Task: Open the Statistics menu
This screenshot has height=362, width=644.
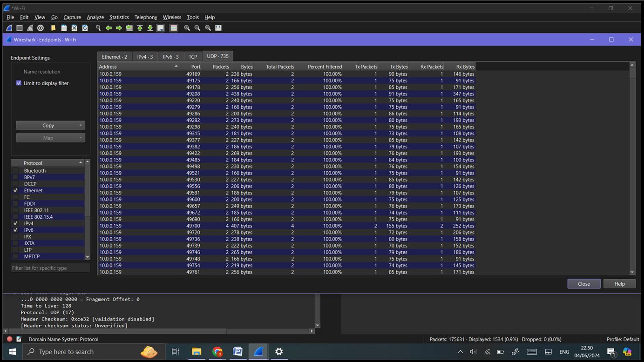Action: [119, 17]
